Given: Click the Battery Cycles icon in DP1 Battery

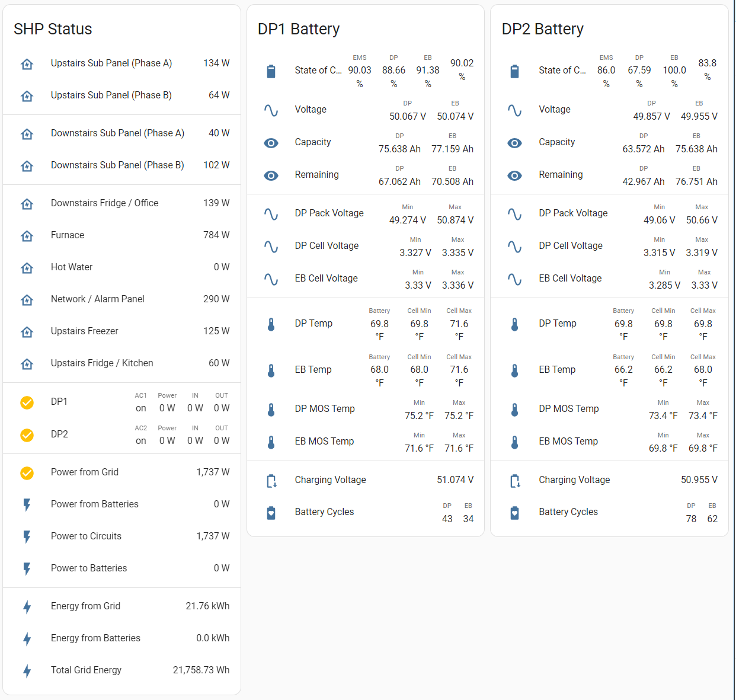Looking at the screenshot, I should point(271,513).
